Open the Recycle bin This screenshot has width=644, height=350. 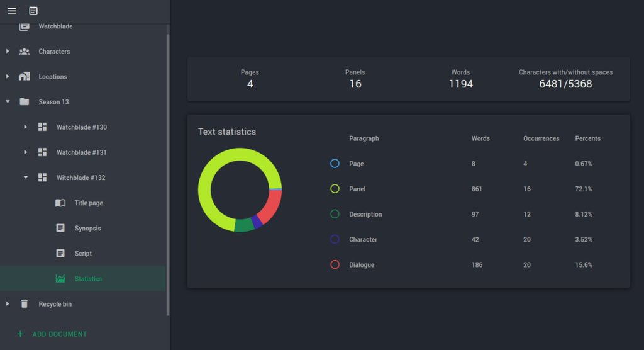pyautogui.click(x=83, y=304)
